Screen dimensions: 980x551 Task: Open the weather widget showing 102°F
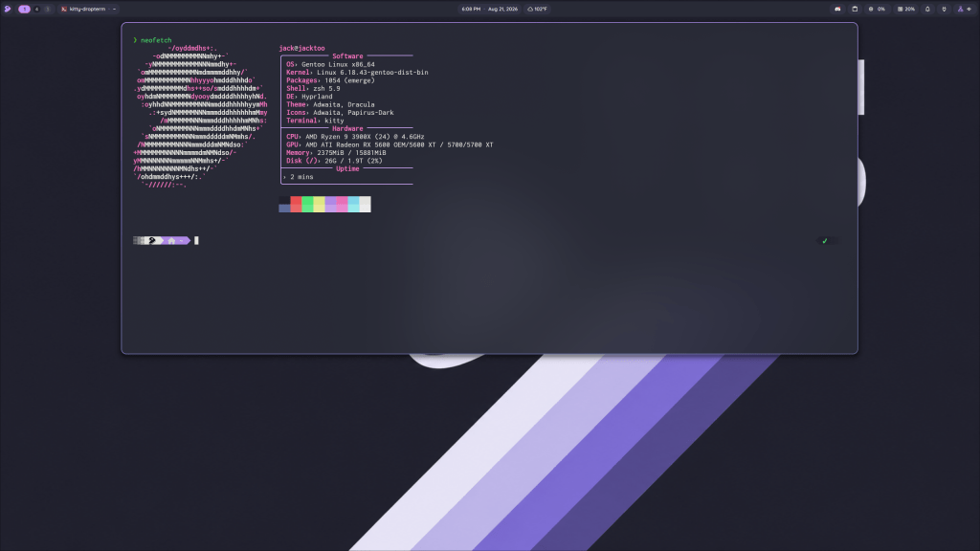(x=538, y=9)
